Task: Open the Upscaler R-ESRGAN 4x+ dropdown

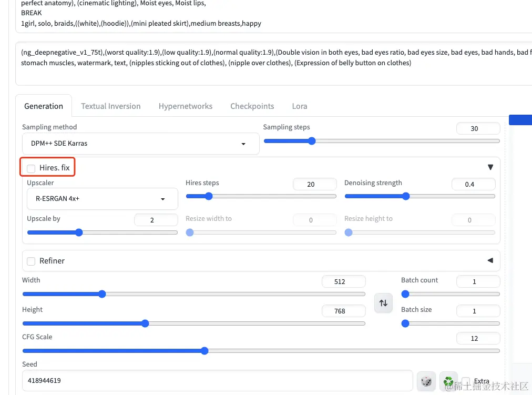Action: (x=102, y=199)
